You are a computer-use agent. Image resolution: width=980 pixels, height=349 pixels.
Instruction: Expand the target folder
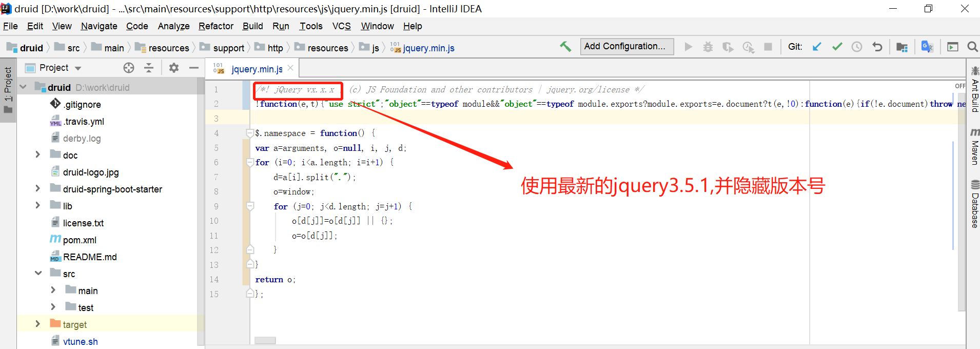pyautogui.click(x=37, y=324)
